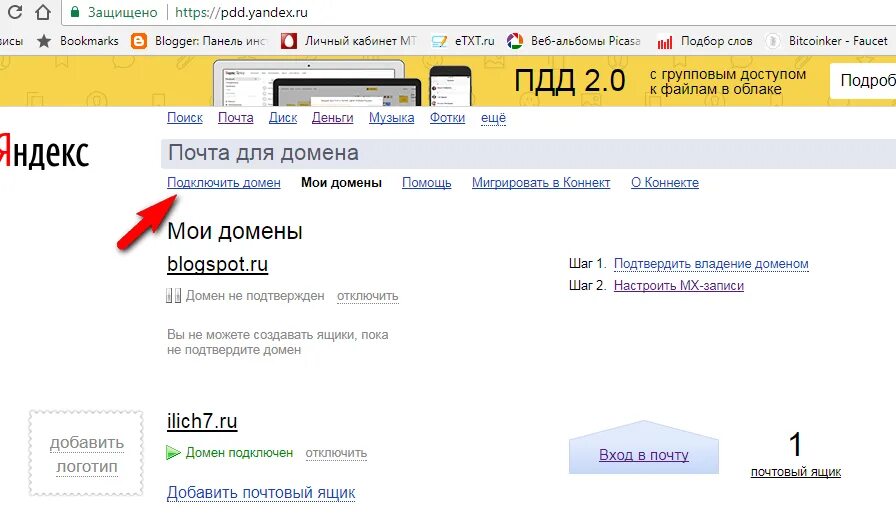Click the Защищено security label
The image size is (896, 526).
point(122,13)
